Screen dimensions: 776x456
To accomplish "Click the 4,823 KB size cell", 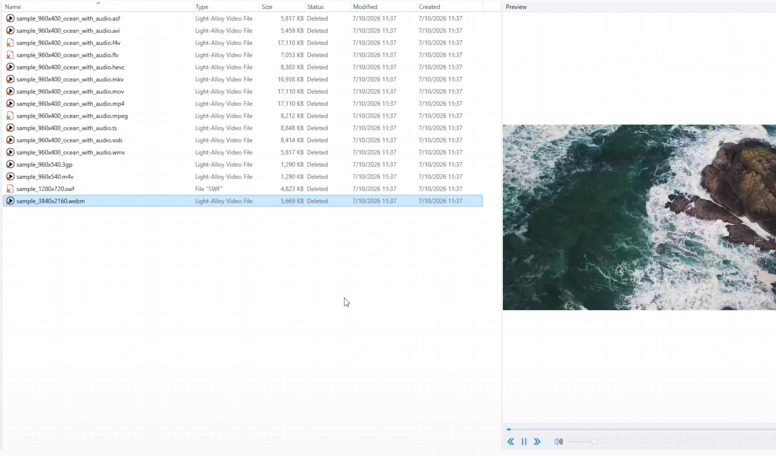I will pyautogui.click(x=292, y=189).
